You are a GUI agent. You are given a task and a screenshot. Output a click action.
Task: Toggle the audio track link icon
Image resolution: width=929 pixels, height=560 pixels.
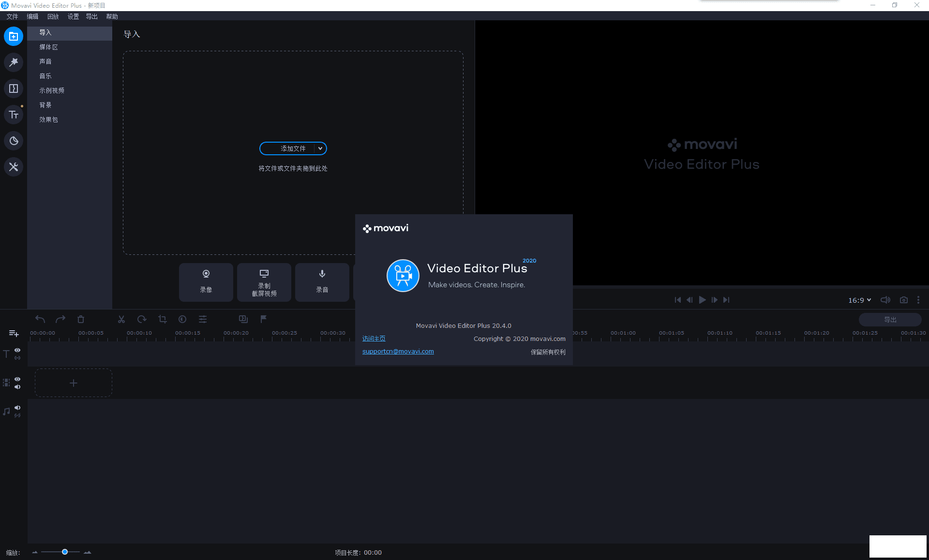tap(17, 415)
